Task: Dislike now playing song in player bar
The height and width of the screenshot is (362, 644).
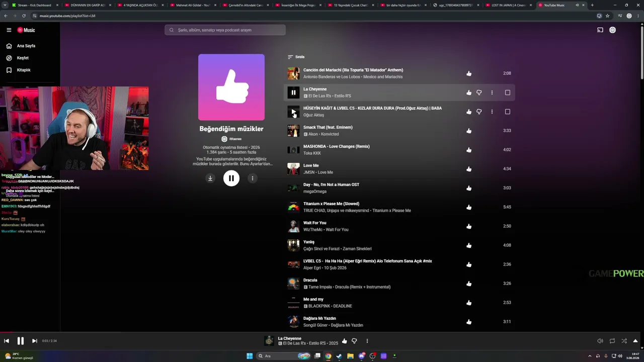Action: coord(354,341)
